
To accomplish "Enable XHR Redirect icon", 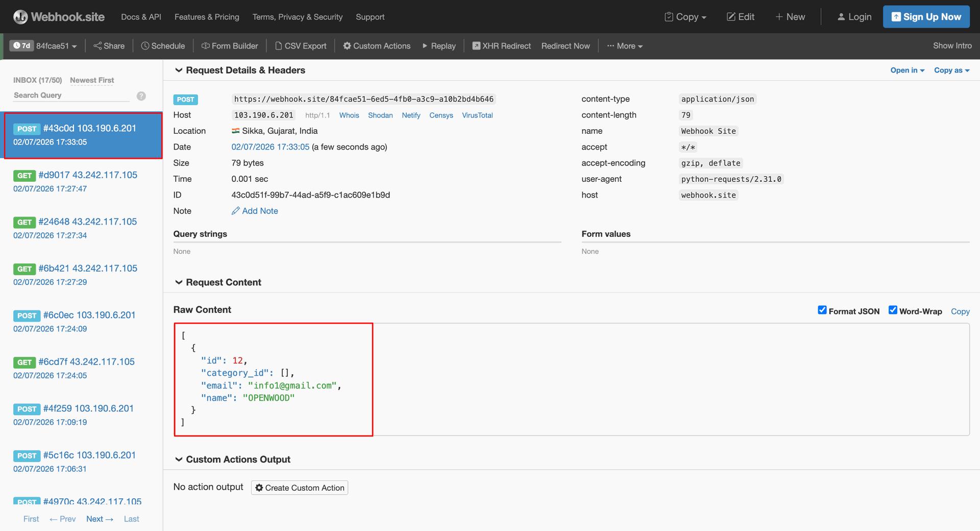I will (476, 46).
